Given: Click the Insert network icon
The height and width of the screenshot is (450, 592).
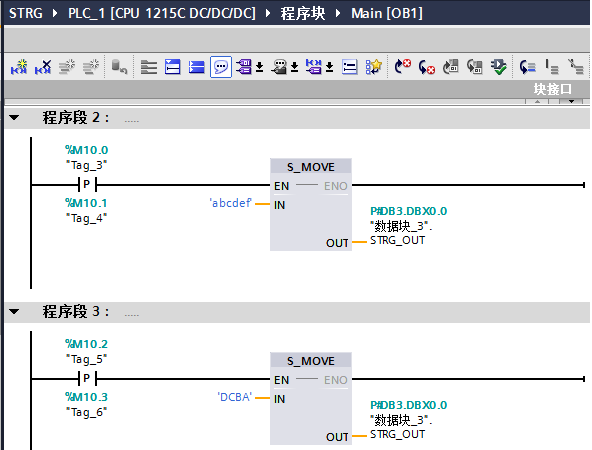Looking at the screenshot, I should 18,67.
